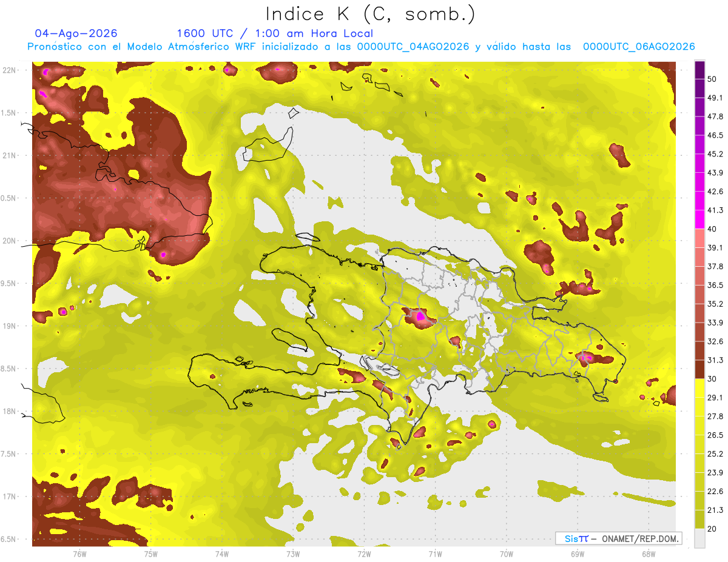This screenshot has height=562, width=728.
Task: Click the legend value "42.6"
Action: 715,192
